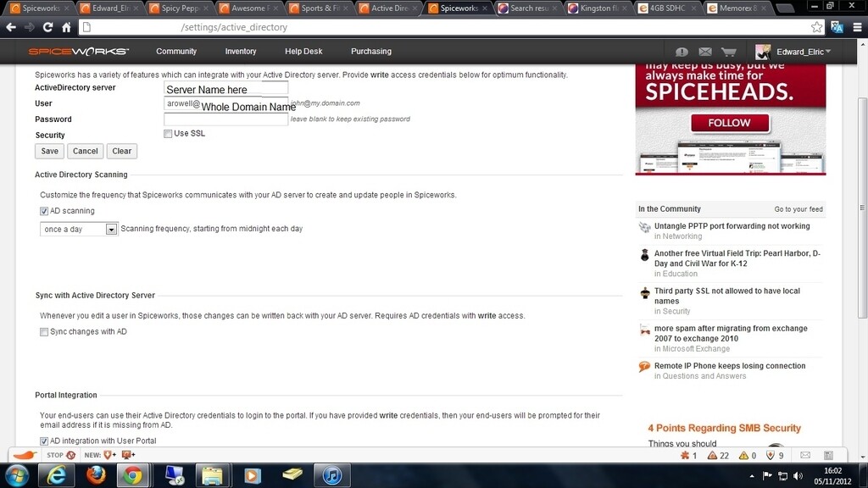Open Google Chrome from the taskbar

(x=136, y=474)
